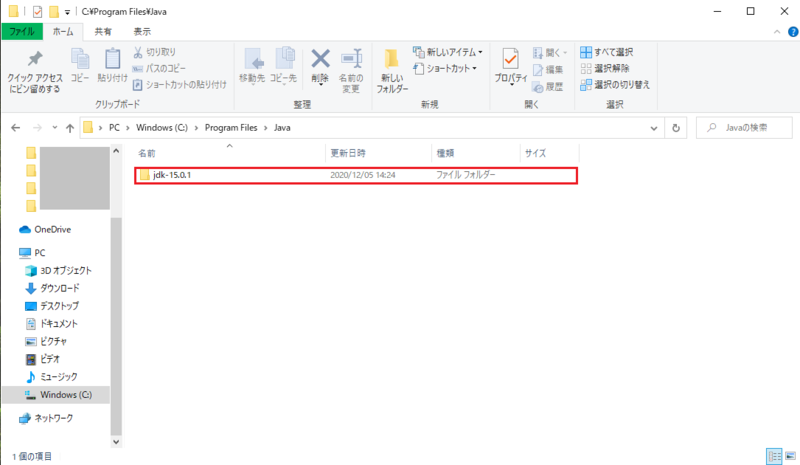
Task: Click Windows (C:) in breadcrumb path
Action: (162, 128)
